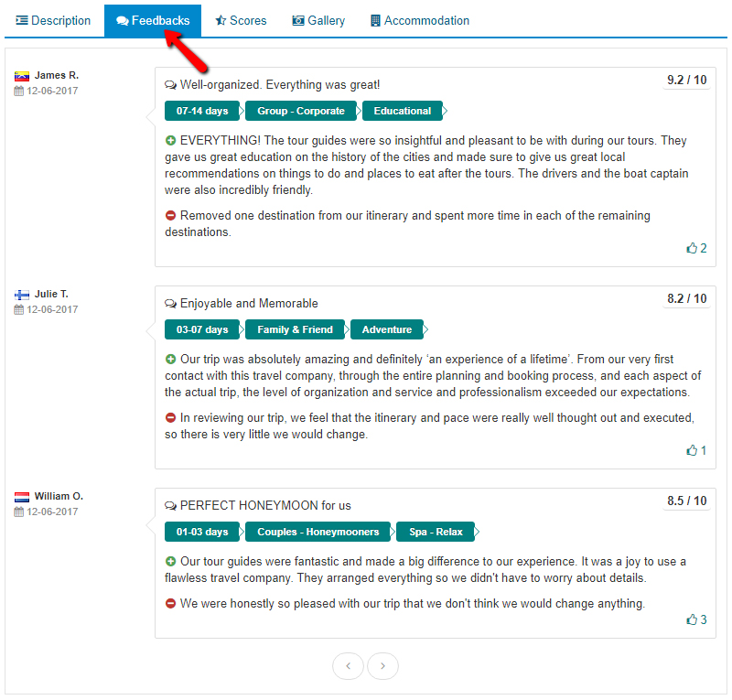The image size is (732, 700).
Task: View the Accommodation tab
Action: click(420, 20)
